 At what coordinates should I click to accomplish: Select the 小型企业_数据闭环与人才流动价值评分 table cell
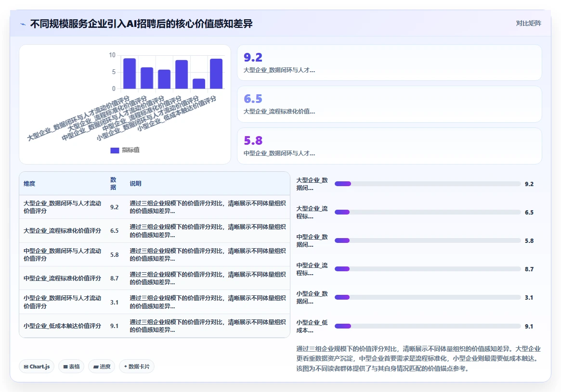(x=63, y=302)
